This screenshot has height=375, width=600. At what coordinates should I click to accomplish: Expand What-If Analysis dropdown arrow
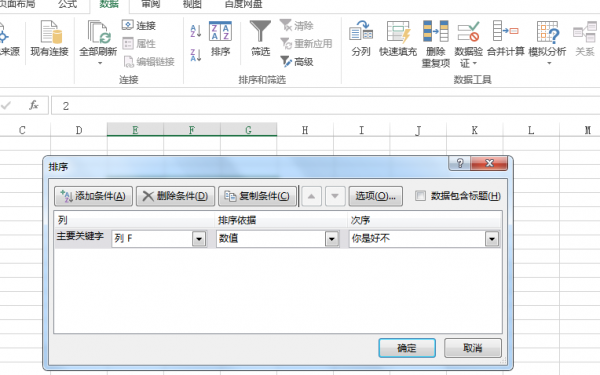coord(549,63)
